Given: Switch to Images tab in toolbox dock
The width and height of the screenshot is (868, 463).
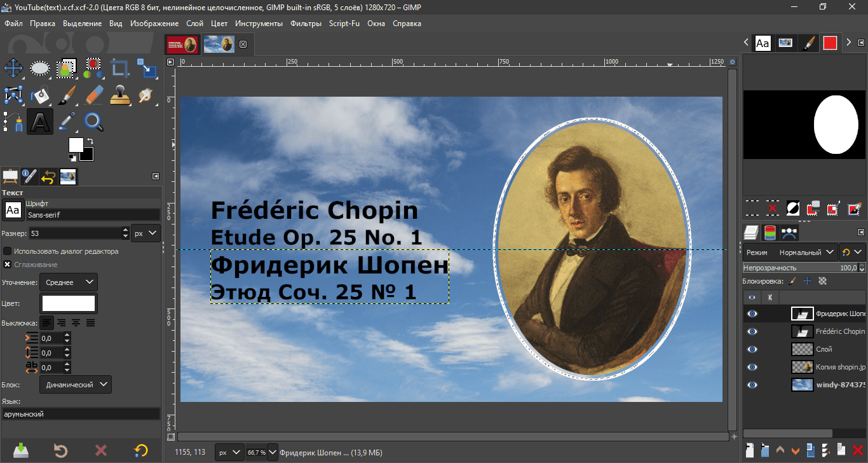Looking at the screenshot, I should pos(68,176).
